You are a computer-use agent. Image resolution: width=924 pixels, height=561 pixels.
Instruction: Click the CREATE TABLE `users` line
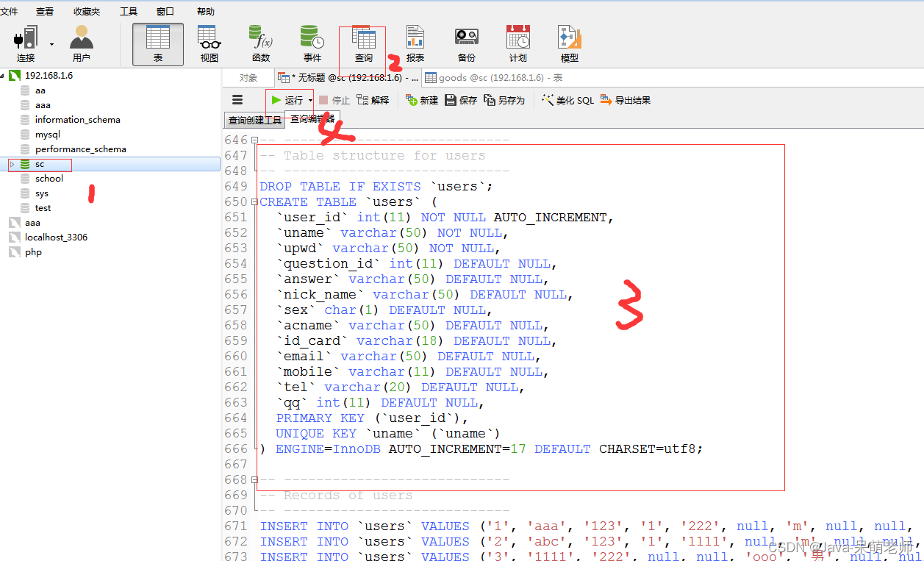(348, 202)
